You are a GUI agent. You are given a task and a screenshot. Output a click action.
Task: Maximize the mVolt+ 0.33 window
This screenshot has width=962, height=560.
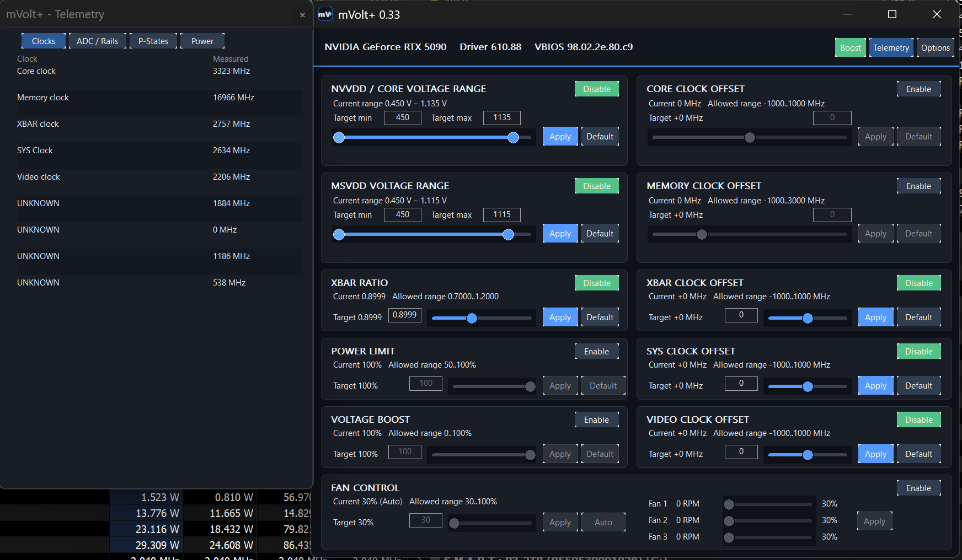(x=892, y=14)
